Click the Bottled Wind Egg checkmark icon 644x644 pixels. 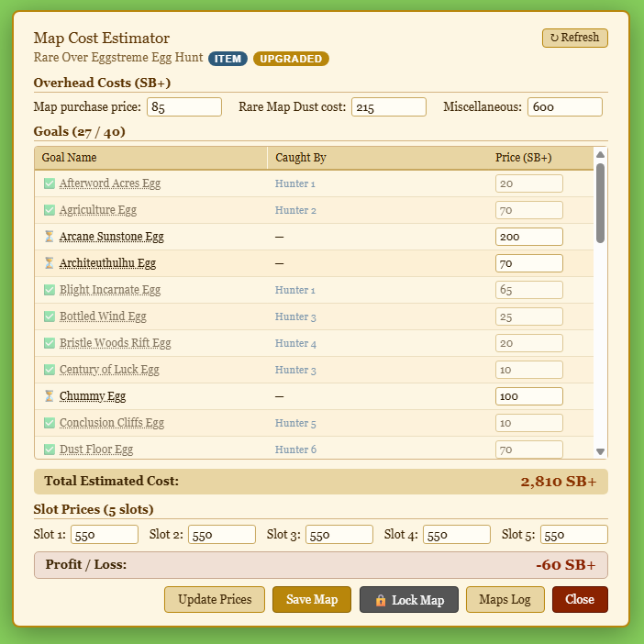point(50,316)
